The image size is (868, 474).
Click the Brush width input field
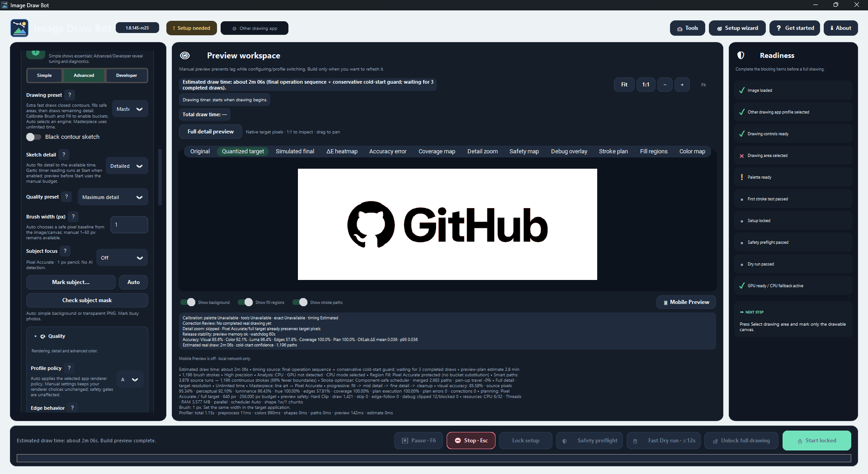coord(129,225)
